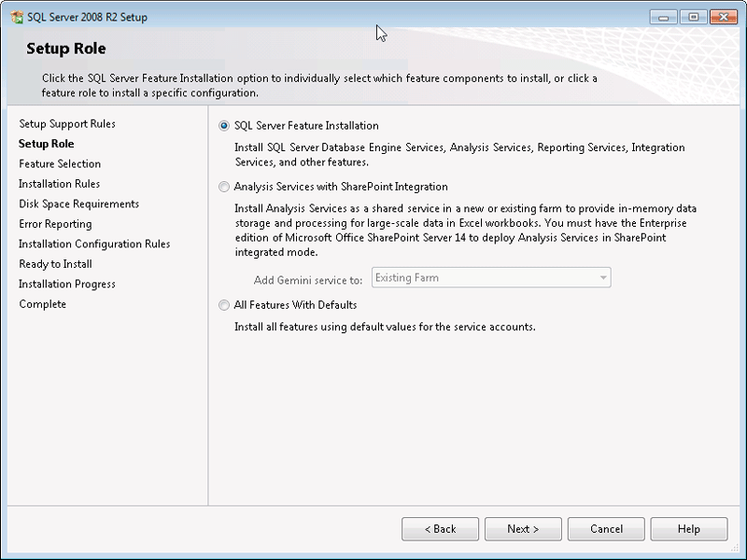This screenshot has height=560, width=747.
Task: Click the 'Add Gemini service to:' label
Action: (308, 280)
